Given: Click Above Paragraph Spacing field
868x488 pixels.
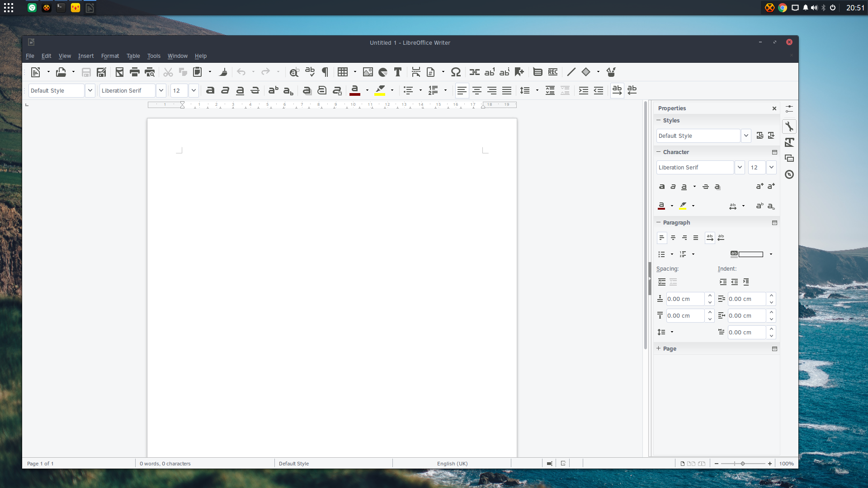Looking at the screenshot, I should 685,299.
